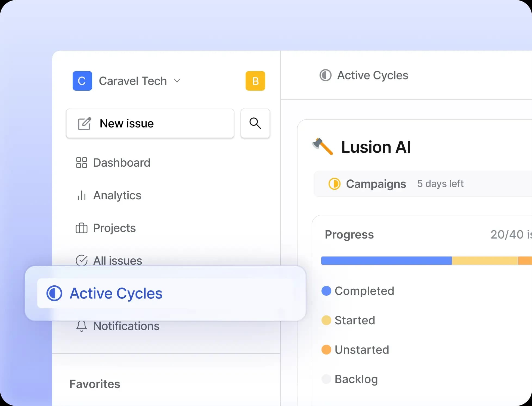Viewport: 532px width, 406px height.
Task: Click the Favorites section heading
Action: pyautogui.click(x=95, y=384)
